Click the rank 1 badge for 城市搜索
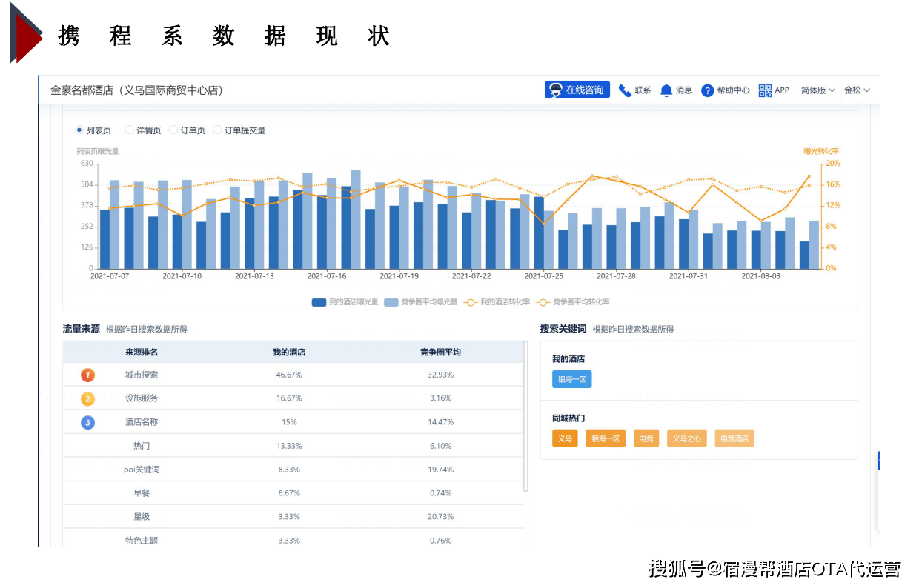The image size is (922, 588). (87, 375)
